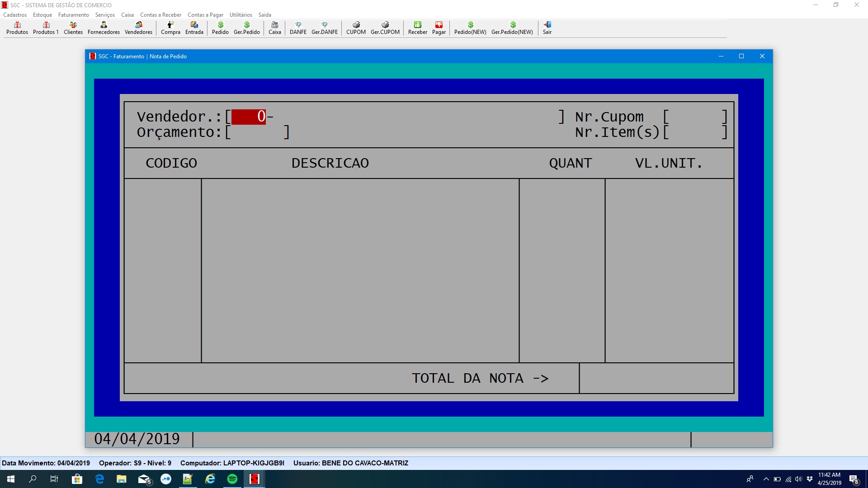Click the Compra toolbar icon
This screenshot has width=868, height=488.
pyautogui.click(x=170, y=28)
